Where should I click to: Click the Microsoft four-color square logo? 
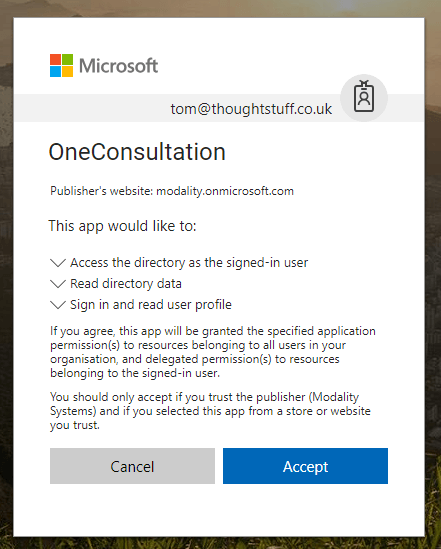point(61,65)
